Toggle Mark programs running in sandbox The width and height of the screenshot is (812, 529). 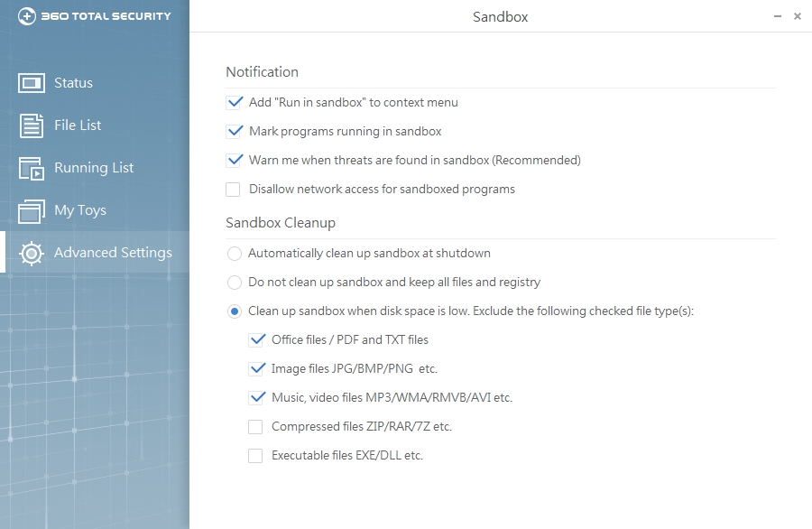pos(234,132)
